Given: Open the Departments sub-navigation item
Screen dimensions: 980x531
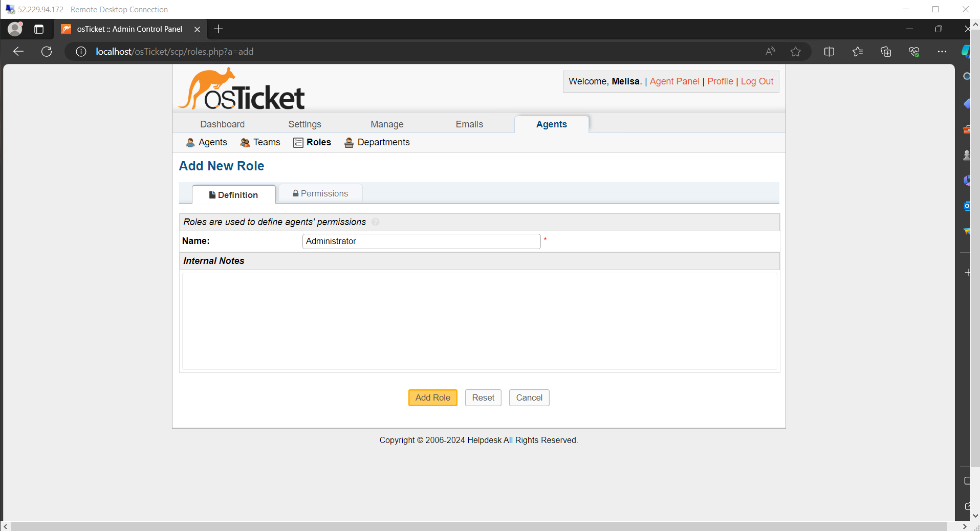Looking at the screenshot, I should [377, 142].
